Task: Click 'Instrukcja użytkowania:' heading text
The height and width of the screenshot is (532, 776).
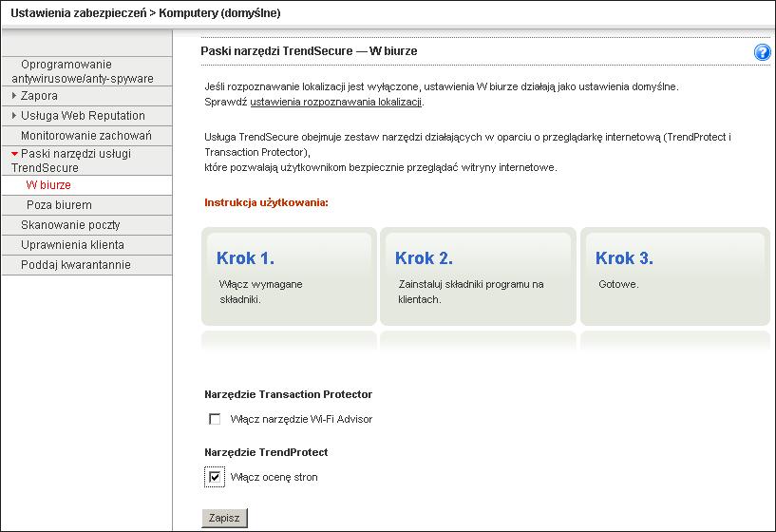Action: coord(266,202)
